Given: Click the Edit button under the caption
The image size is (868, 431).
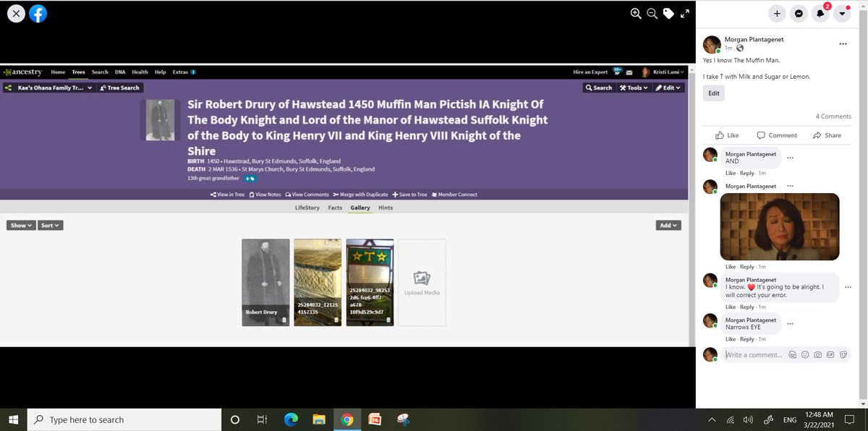Looking at the screenshot, I should tap(713, 93).
